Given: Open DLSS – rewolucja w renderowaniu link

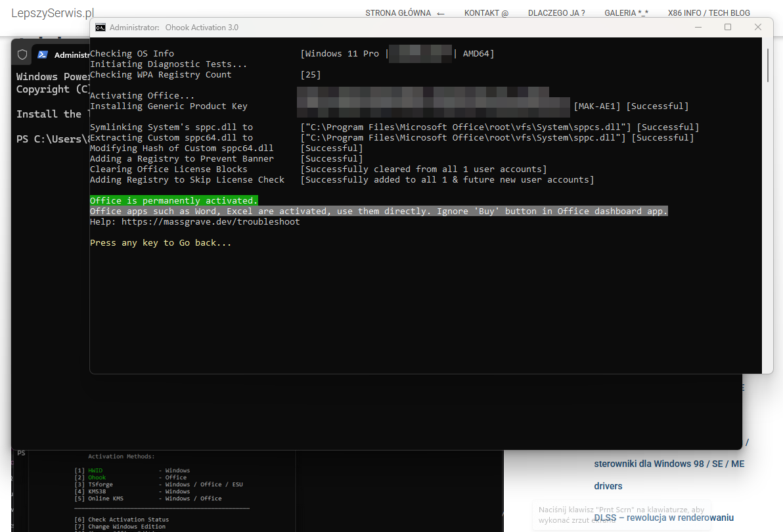Looking at the screenshot, I should (x=663, y=518).
